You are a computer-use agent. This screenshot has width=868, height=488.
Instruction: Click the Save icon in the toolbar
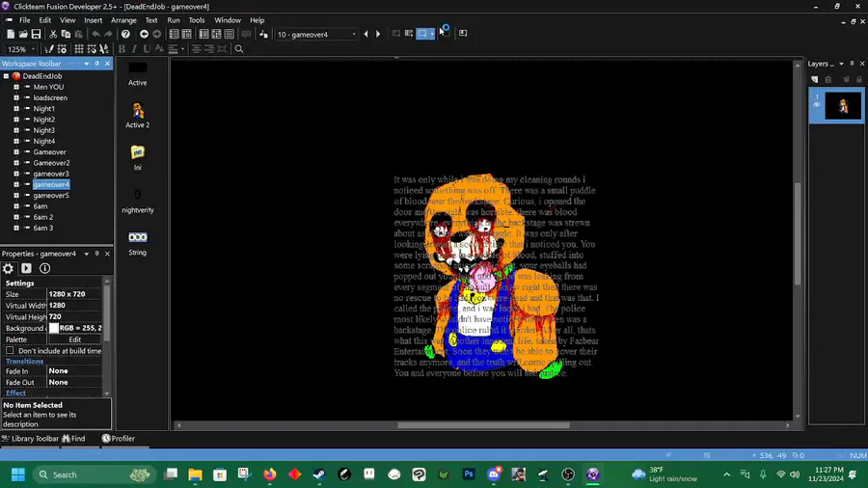coord(36,35)
